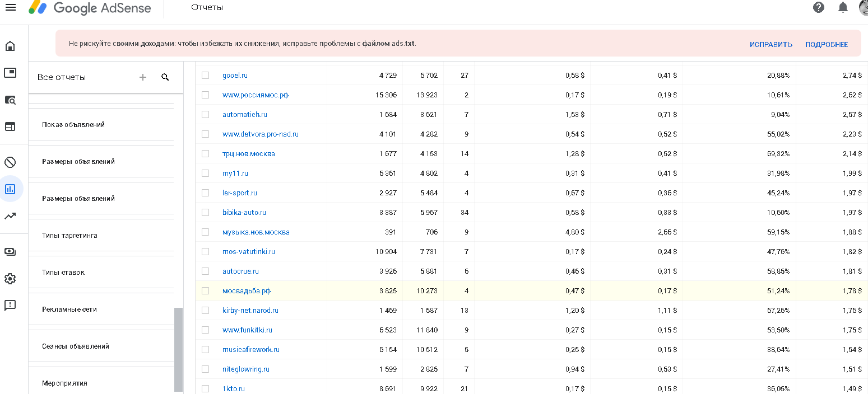Screen dimensions: 868x394
Task: Open the www.россиямос.рф site link
Action: click(256, 95)
